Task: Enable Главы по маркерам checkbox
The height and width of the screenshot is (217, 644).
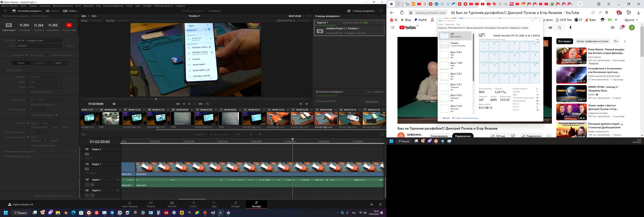Action: point(28,115)
